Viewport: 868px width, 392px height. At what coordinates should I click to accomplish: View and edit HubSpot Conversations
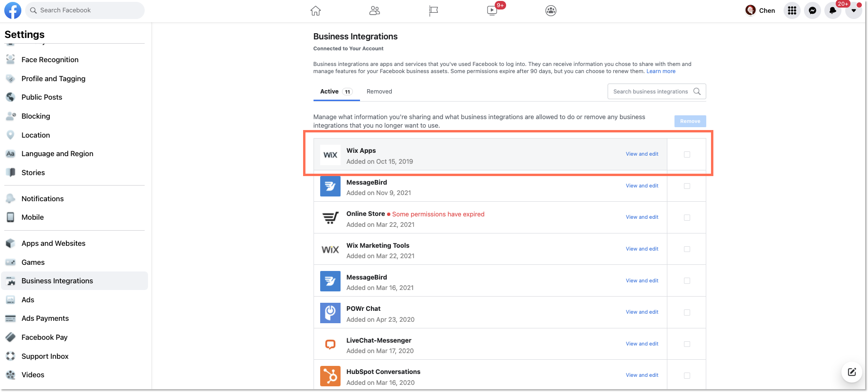point(642,375)
